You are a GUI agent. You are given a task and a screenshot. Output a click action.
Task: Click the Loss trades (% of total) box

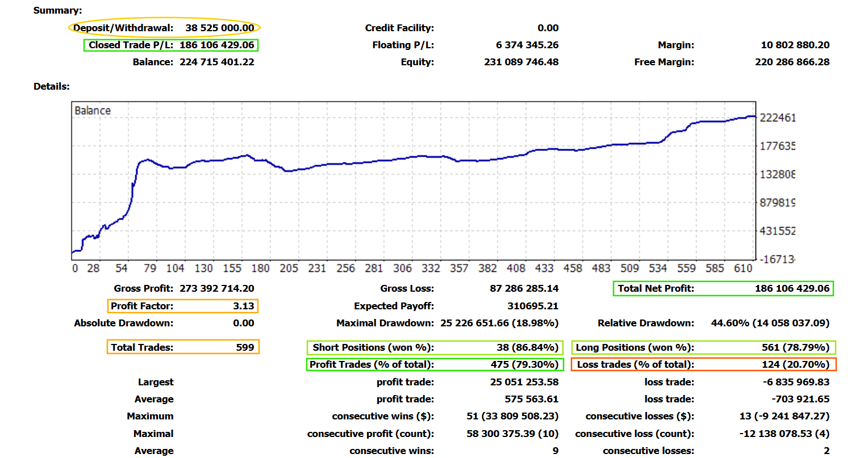click(x=703, y=364)
